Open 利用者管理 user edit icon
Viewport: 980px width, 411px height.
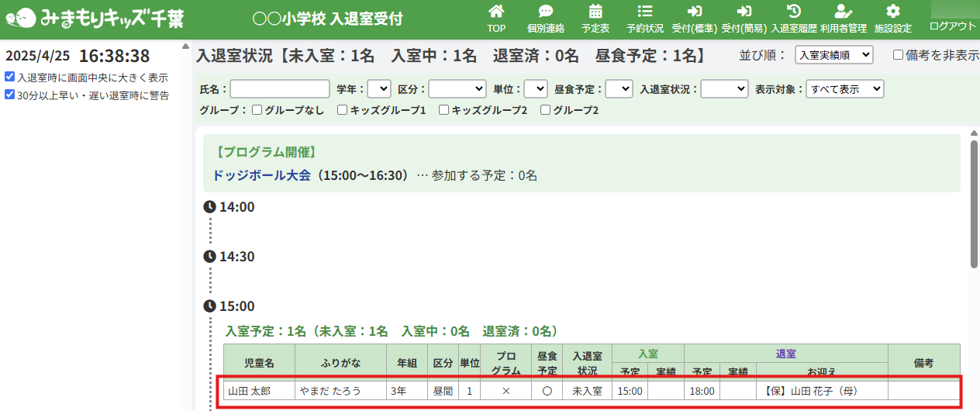coord(843,12)
